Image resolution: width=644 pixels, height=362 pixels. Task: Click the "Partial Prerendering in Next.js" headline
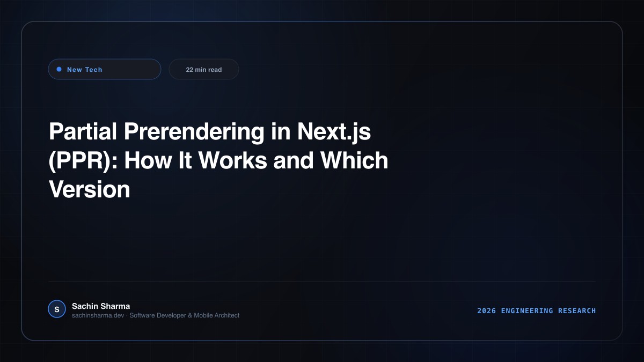(x=218, y=160)
